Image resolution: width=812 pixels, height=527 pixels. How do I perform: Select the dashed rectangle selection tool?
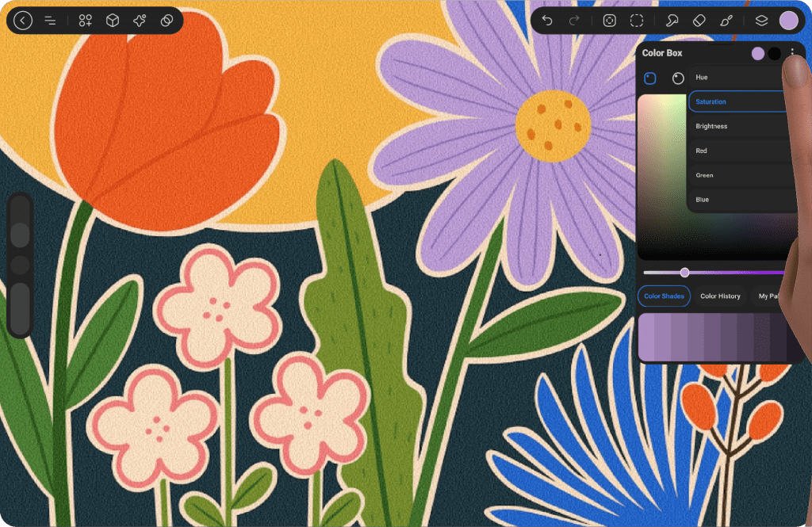[637, 21]
